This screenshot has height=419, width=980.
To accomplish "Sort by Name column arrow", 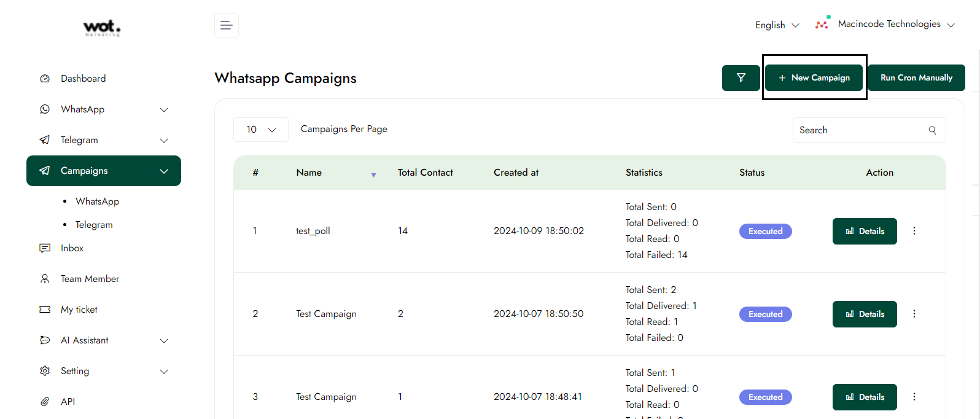I will click(x=373, y=175).
